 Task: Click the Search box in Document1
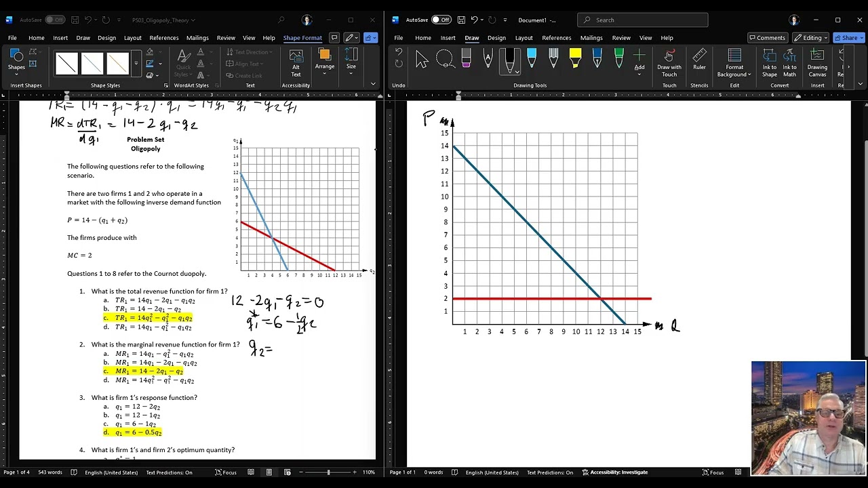[642, 20]
